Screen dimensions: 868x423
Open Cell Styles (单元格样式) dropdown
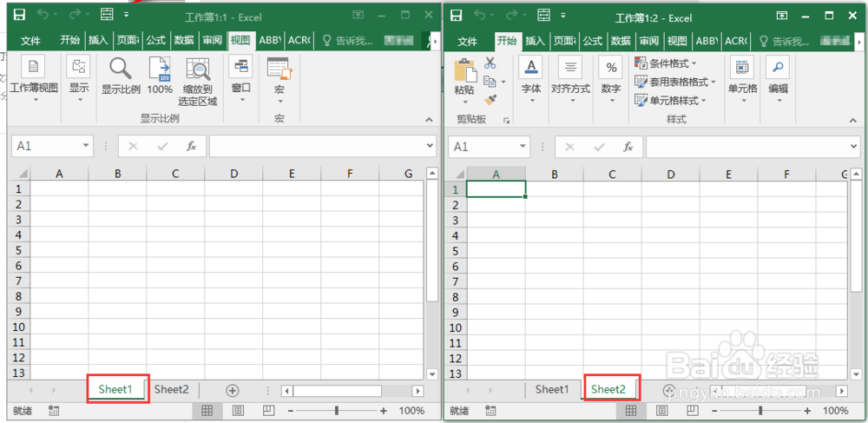[x=670, y=100]
